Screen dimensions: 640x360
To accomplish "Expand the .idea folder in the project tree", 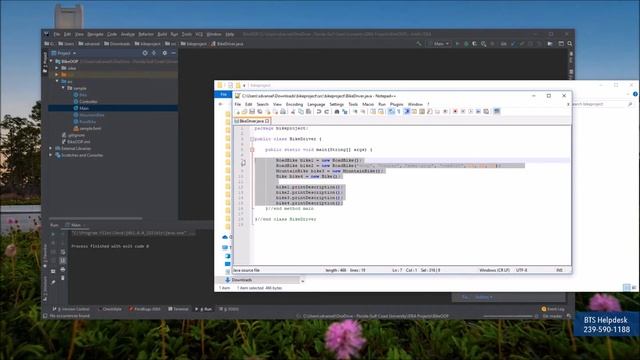I will tap(57, 68).
